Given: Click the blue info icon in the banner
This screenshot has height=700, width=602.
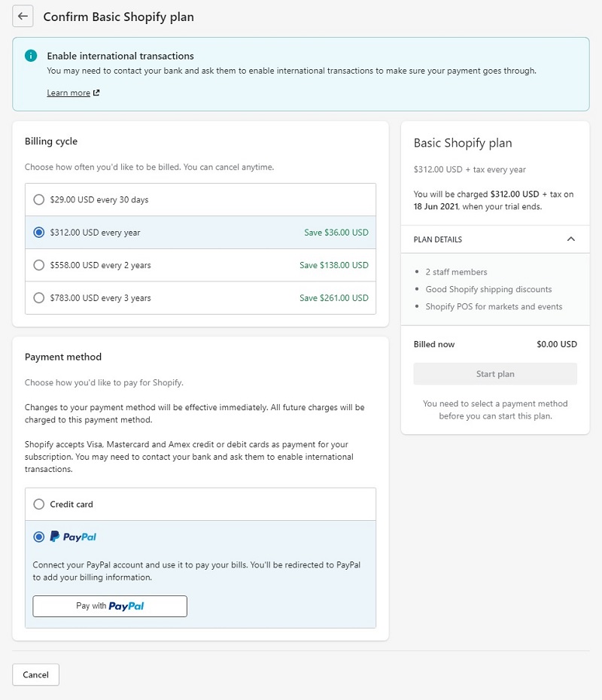Looking at the screenshot, I should coord(29,55).
